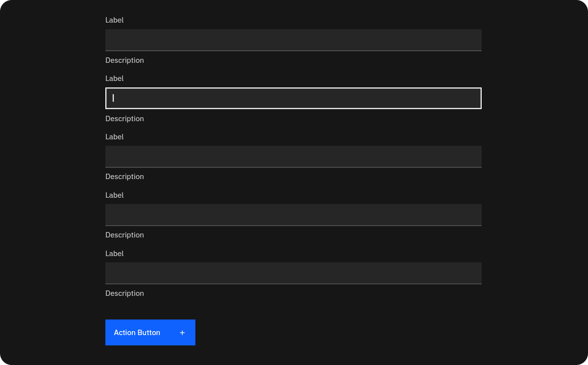Image resolution: width=588 pixels, height=365 pixels.
Task: Click the Label above the focused field
Action: (114, 78)
